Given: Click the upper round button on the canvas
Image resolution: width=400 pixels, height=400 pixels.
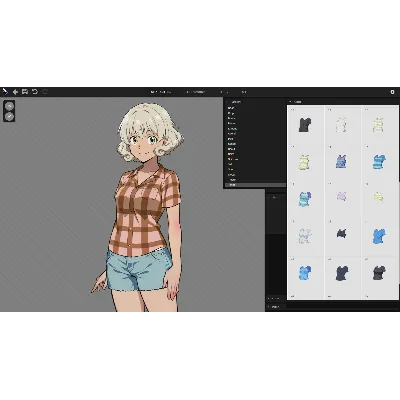Looking at the screenshot, I should click(10, 106).
